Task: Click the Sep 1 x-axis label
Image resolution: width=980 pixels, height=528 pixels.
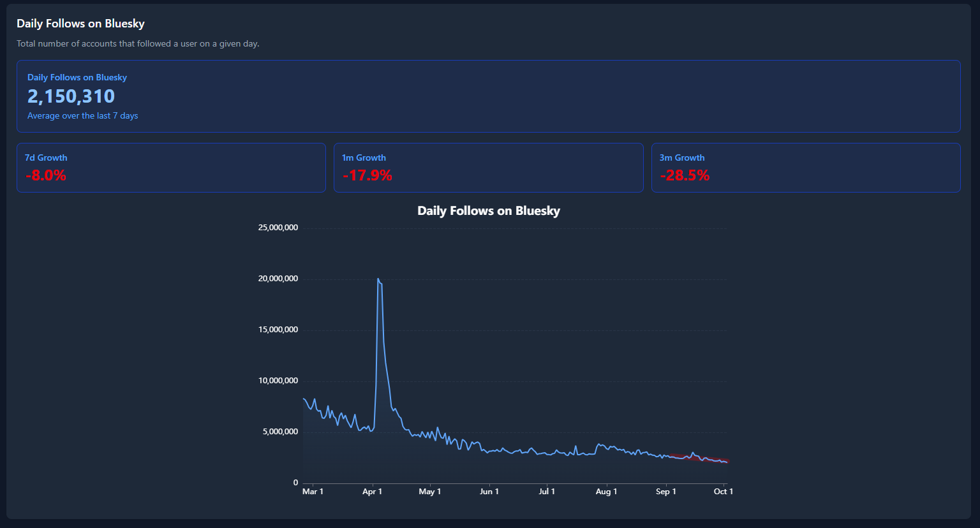Action: [x=665, y=492]
